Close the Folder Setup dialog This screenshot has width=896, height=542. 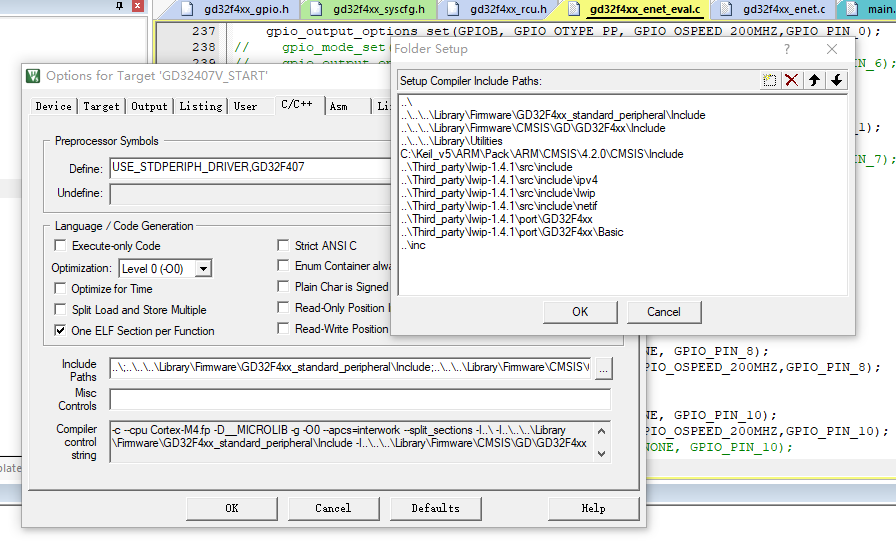pyautogui.click(x=832, y=49)
